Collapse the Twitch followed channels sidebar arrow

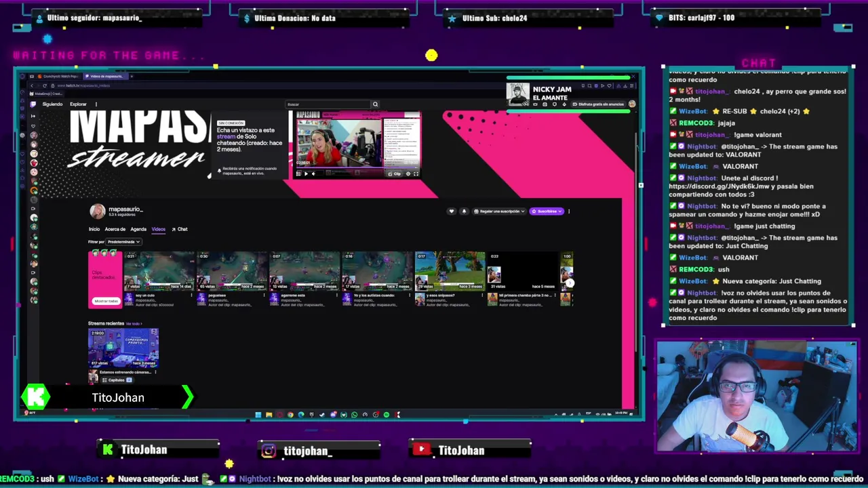(33, 116)
